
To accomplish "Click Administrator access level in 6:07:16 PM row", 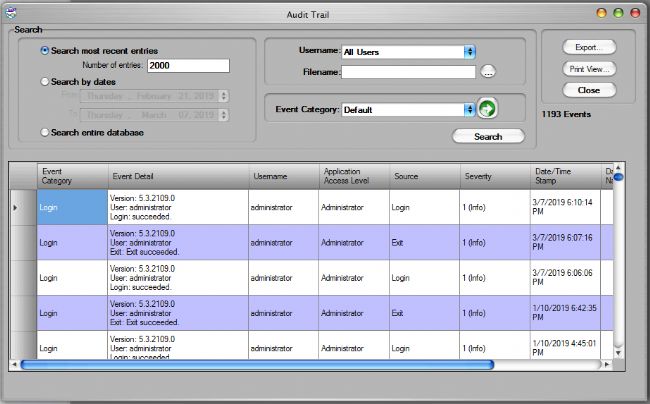I will point(354,242).
